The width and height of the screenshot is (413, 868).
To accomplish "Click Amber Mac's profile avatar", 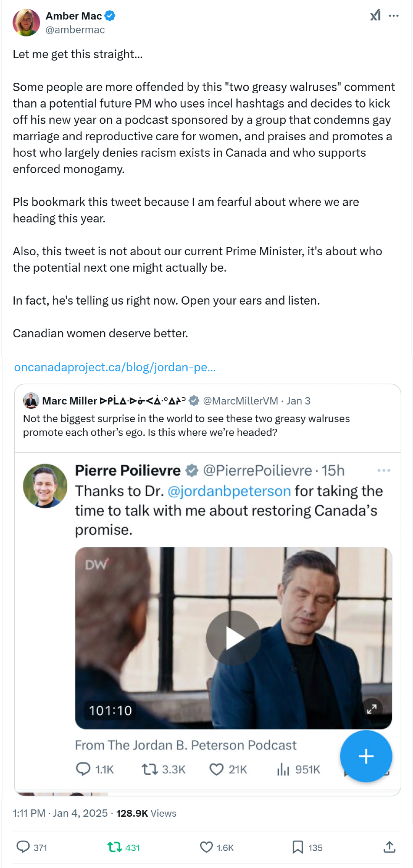I will coord(26,23).
